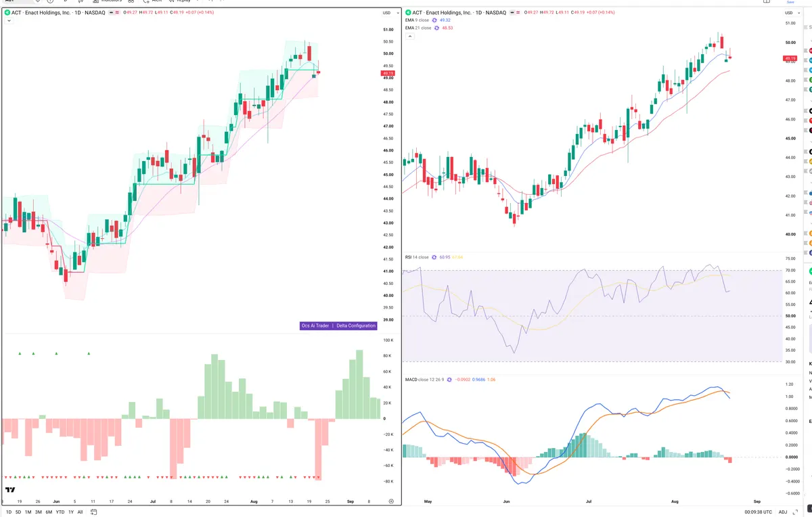Click the TradingView logo on left chart
The width and height of the screenshot is (812, 517).
point(10,490)
